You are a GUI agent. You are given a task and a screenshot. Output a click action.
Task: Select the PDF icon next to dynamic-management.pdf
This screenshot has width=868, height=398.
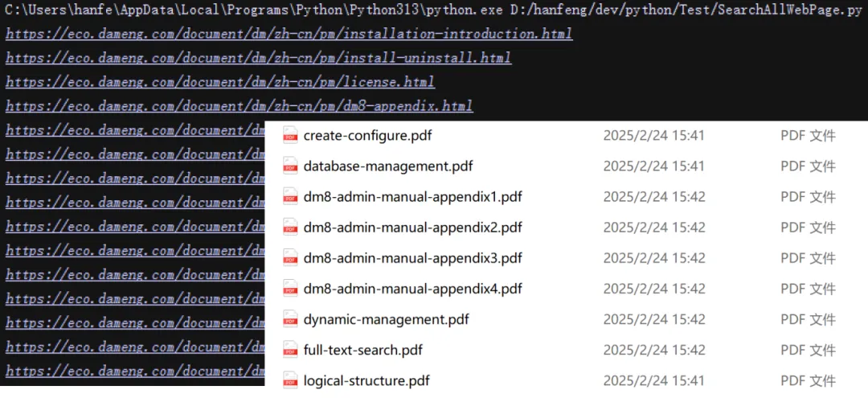291,319
